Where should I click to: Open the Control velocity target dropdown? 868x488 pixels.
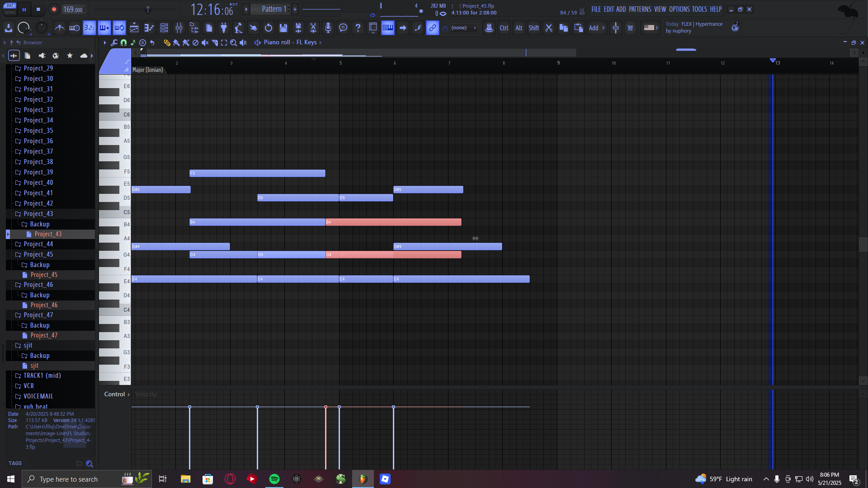117,394
